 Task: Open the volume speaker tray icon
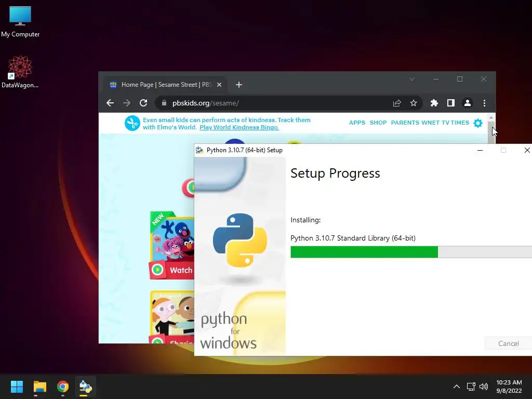[484, 387]
